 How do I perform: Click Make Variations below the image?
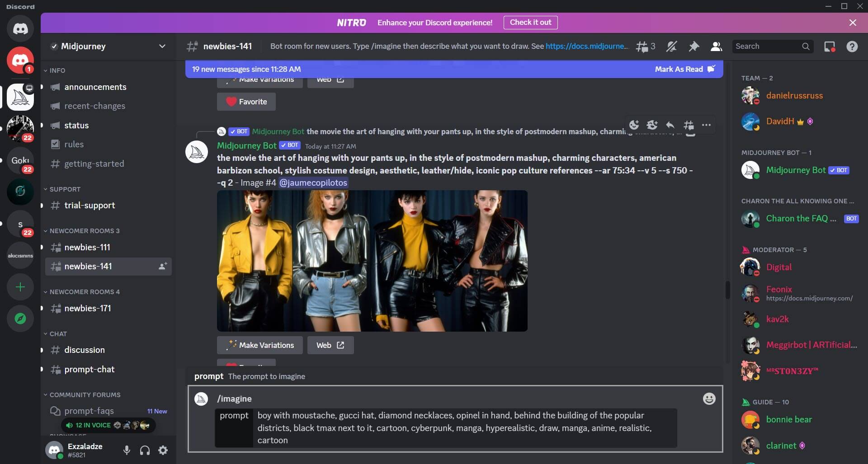[x=260, y=345]
